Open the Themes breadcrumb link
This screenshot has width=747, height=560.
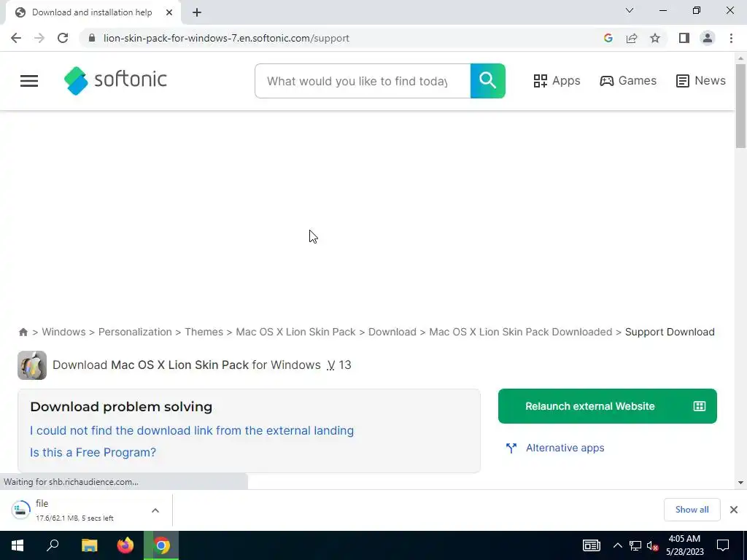[204, 332]
